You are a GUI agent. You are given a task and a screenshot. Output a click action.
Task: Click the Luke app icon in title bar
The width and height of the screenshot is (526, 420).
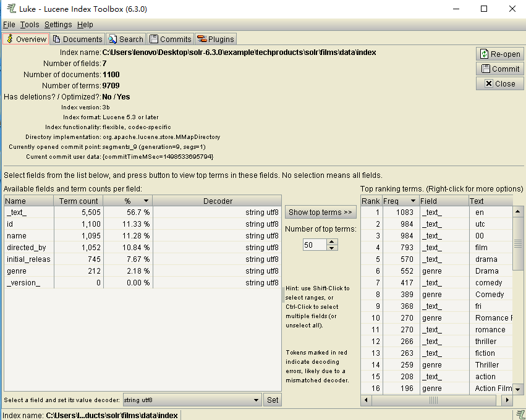coord(11,9)
